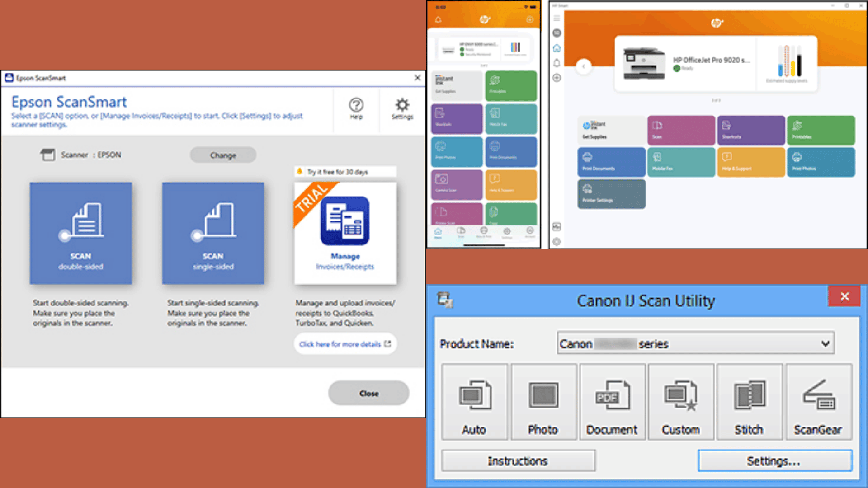The height and width of the screenshot is (488, 868).
Task: Open the settings gear in HP Smart desktop sidebar
Action: (x=557, y=241)
